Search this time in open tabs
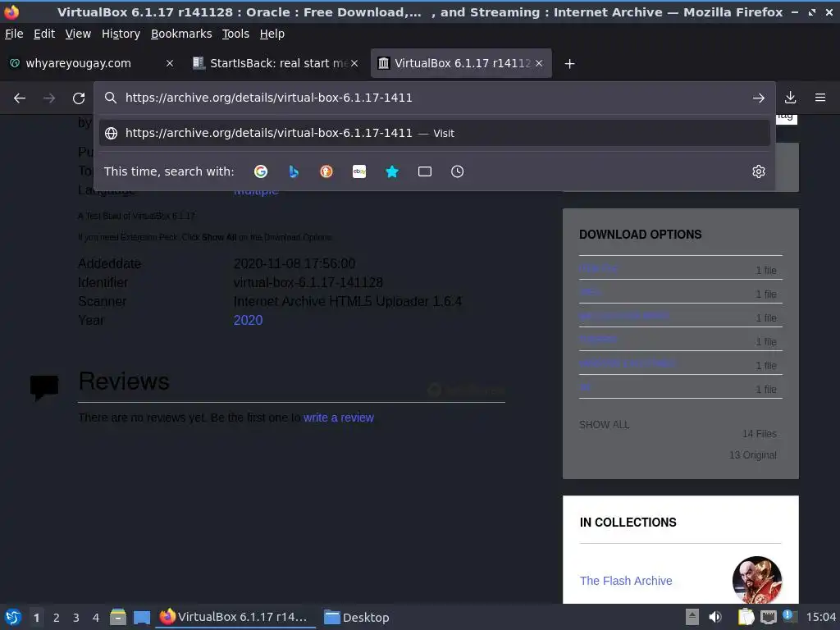840x630 pixels. [x=425, y=171]
